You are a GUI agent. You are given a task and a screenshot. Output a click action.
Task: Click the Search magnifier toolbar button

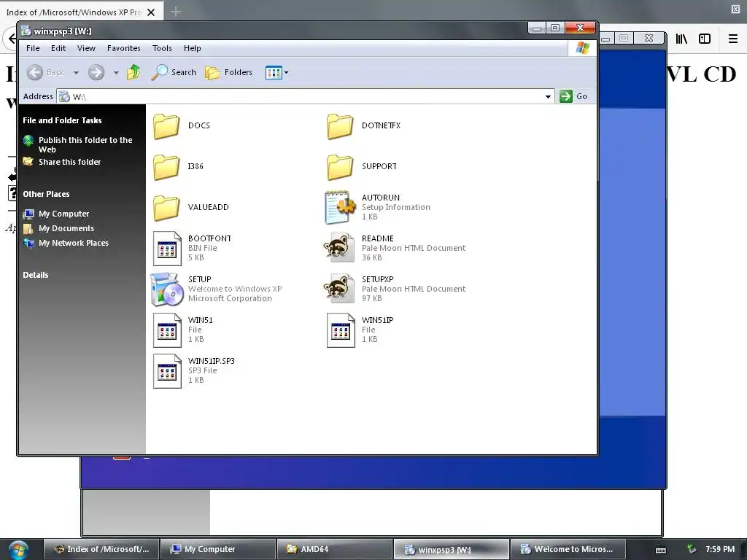point(174,72)
